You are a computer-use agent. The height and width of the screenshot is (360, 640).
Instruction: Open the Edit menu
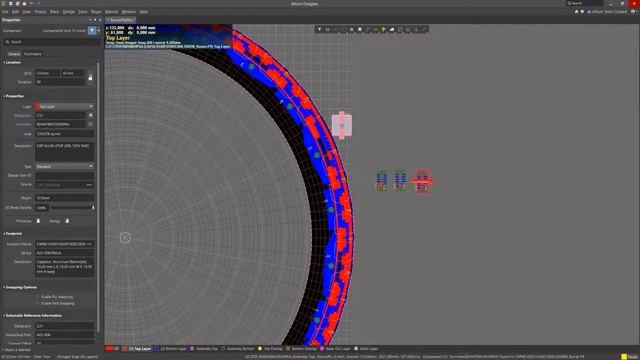point(16,12)
